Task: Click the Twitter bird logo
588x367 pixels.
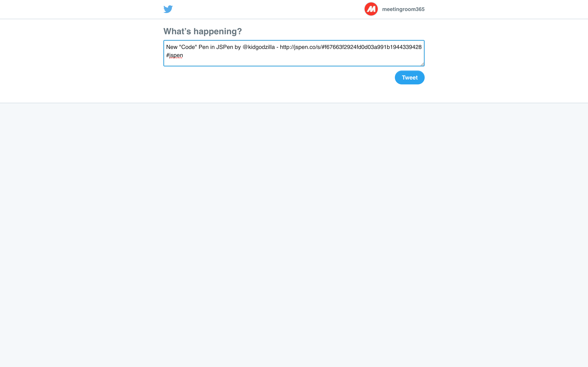Action: (x=168, y=9)
